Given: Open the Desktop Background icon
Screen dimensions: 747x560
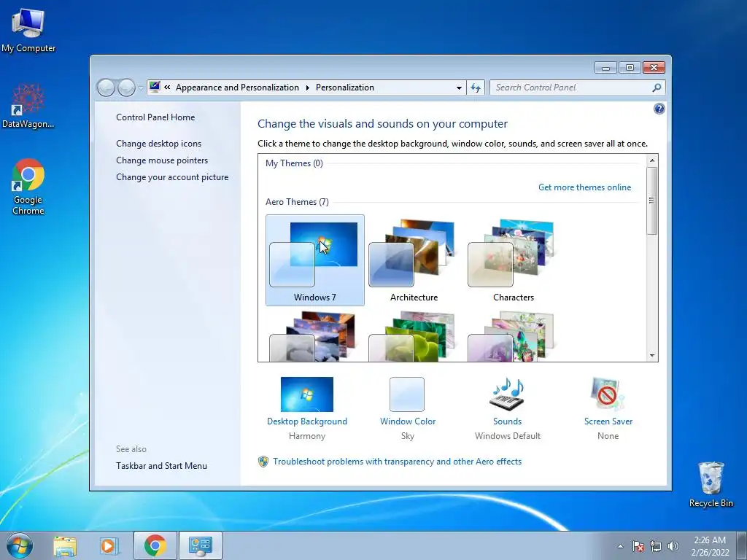Looking at the screenshot, I should [307, 394].
